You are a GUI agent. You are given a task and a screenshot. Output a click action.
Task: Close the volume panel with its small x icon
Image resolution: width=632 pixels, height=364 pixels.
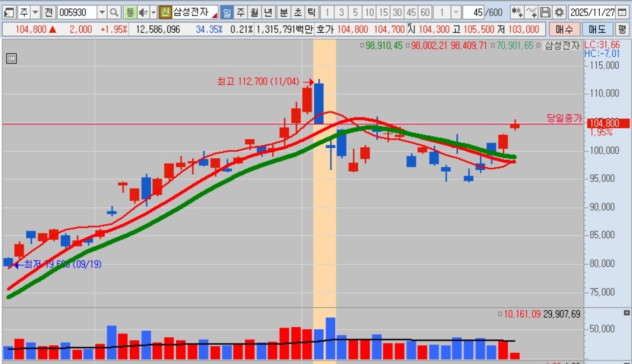(x=627, y=313)
